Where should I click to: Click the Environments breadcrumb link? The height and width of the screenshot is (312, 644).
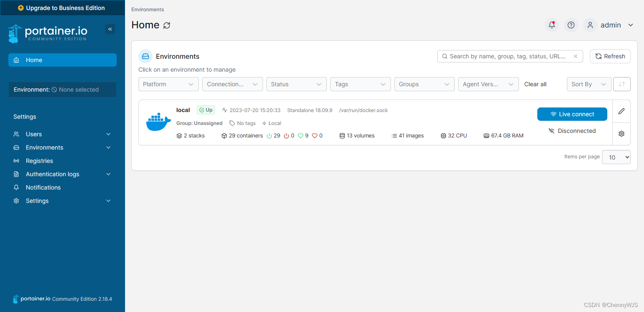[148, 9]
